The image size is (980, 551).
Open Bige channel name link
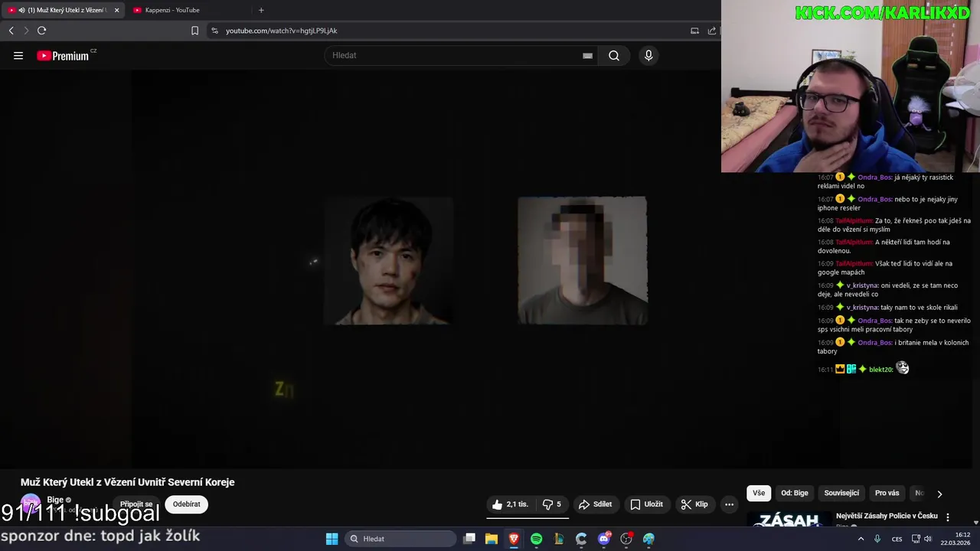pos(55,500)
